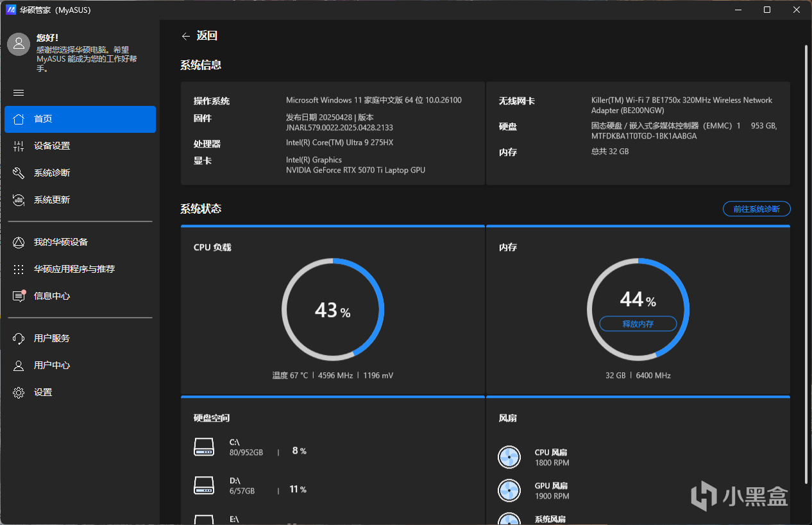Click the D:\ drive icon
Image resolution: width=812 pixels, height=525 pixels.
pyautogui.click(x=204, y=485)
